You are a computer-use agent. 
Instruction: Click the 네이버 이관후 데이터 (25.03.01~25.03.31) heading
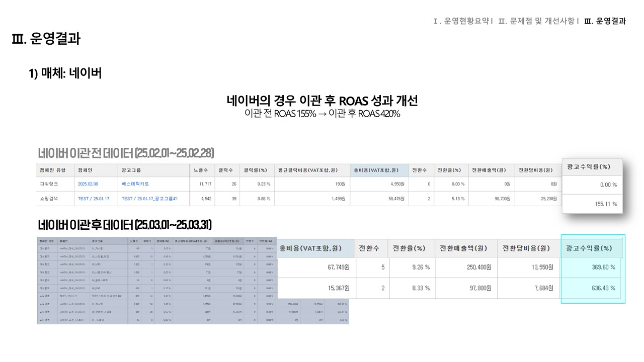point(125,224)
